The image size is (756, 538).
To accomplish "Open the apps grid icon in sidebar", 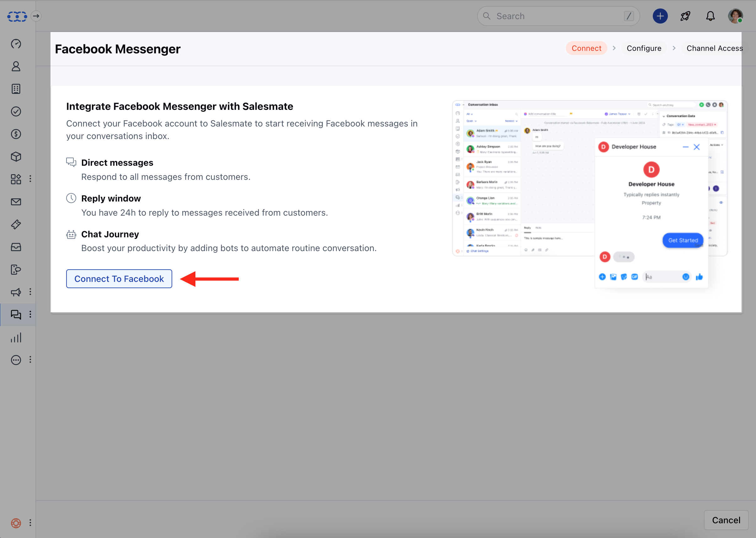I will coord(16,179).
